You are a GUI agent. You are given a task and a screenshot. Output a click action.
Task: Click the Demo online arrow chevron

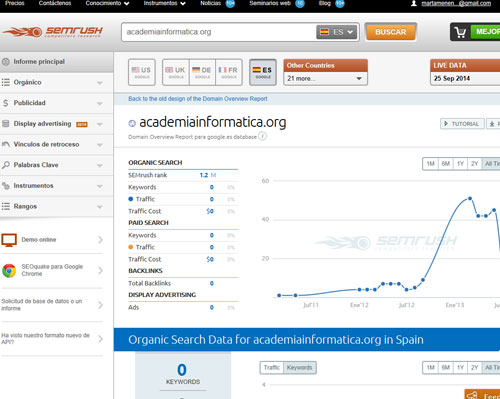pos(100,240)
